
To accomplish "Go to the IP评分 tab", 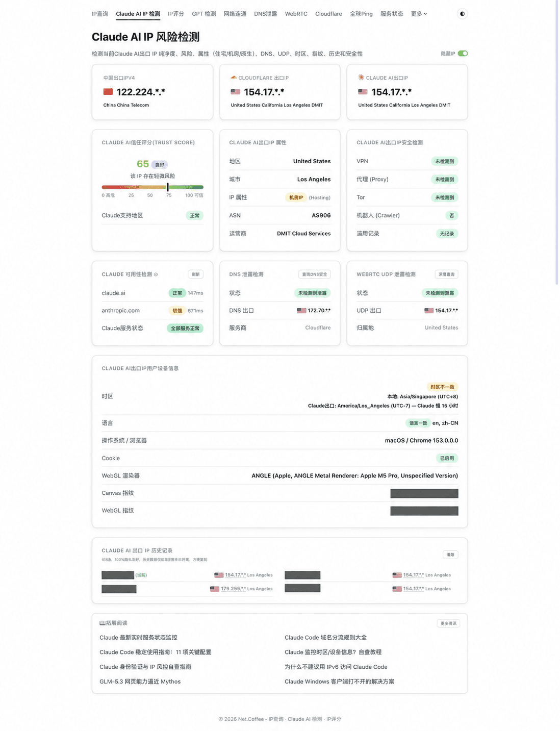I will pyautogui.click(x=176, y=14).
